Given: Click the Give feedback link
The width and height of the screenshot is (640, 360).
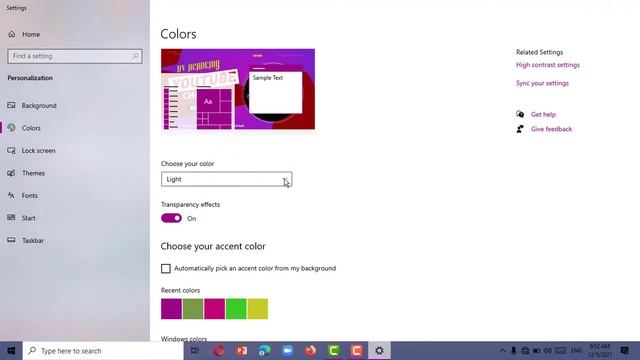Looking at the screenshot, I should click(x=551, y=129).
